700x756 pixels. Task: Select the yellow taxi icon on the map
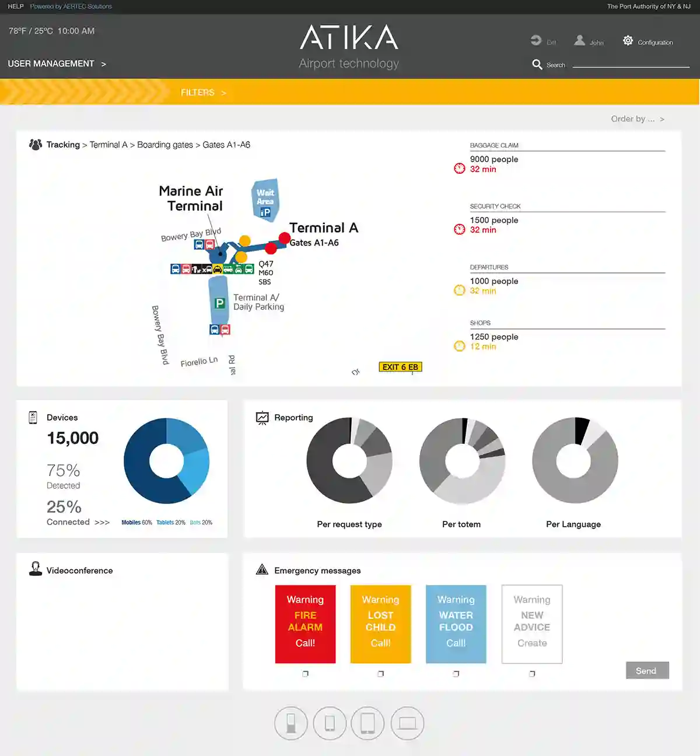point(217,269)
